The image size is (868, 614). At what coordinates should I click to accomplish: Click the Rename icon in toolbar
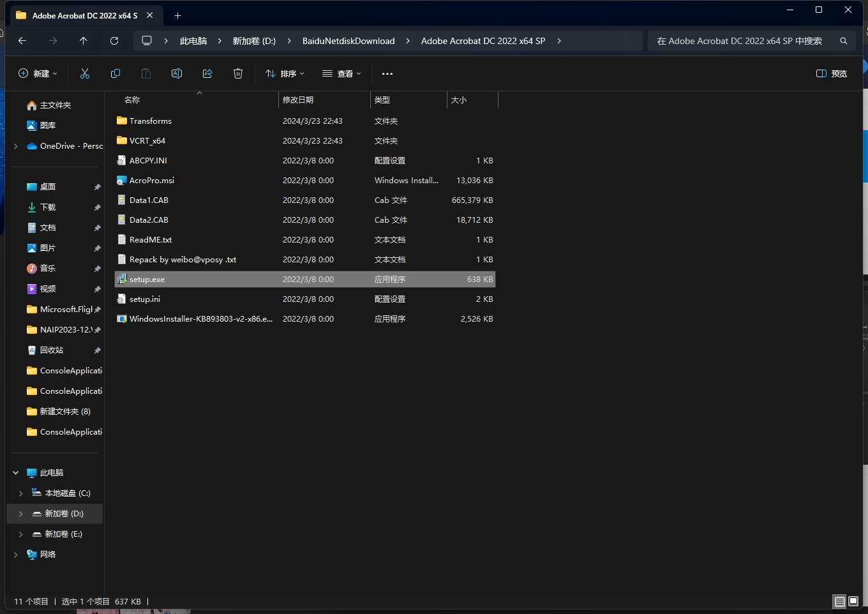point(177,74)
